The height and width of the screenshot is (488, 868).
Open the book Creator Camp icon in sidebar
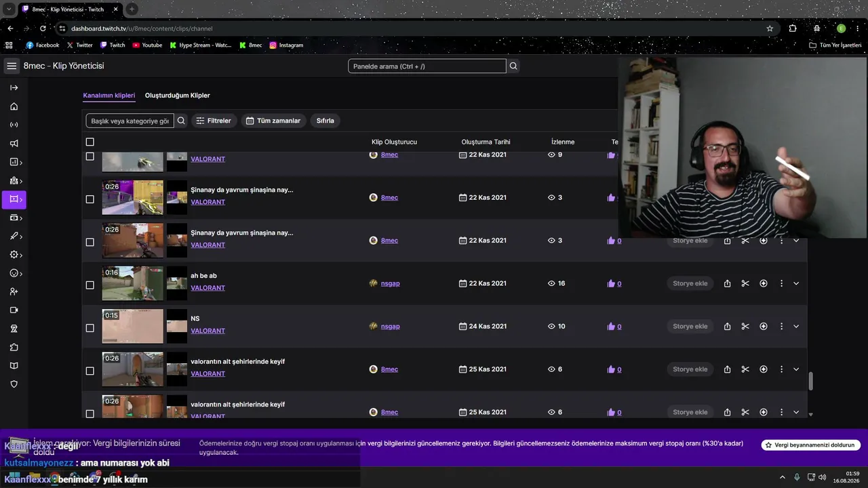tap(14, 366)
